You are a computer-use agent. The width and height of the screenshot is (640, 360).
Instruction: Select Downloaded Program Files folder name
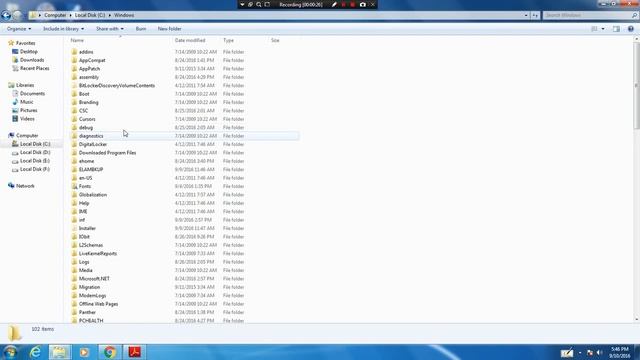[107, 153]
